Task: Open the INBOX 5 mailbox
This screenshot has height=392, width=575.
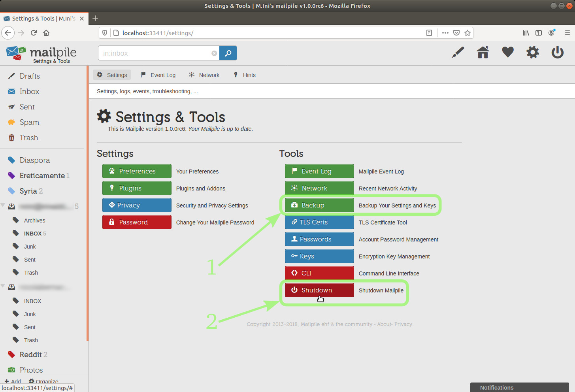Action: [x=35, y=234]
